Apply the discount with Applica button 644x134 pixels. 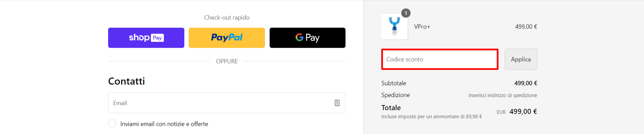[x=521, y=59]
